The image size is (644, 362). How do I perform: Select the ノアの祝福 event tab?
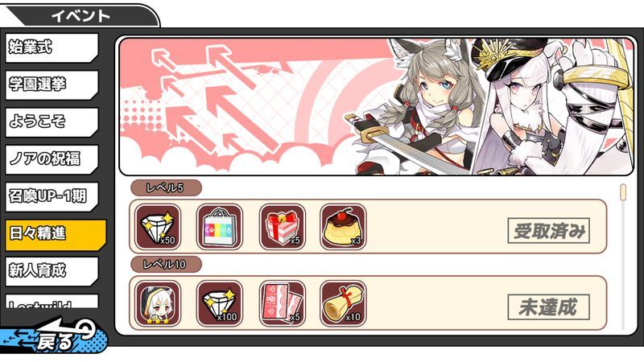[x=52, y=159]
